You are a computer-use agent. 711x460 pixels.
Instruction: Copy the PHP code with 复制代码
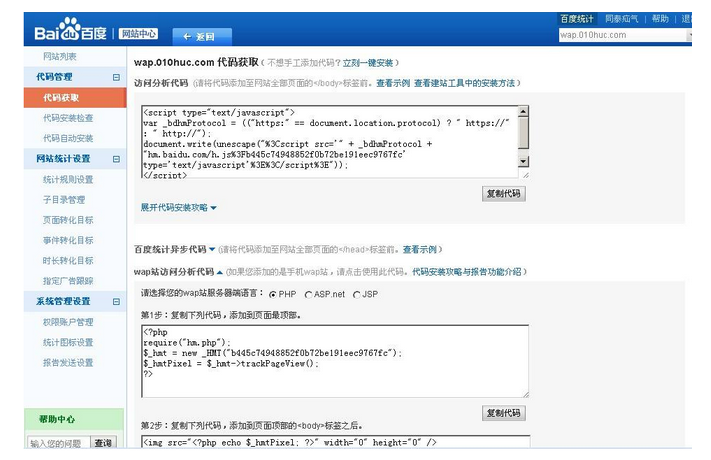click(x=504, y=413)
